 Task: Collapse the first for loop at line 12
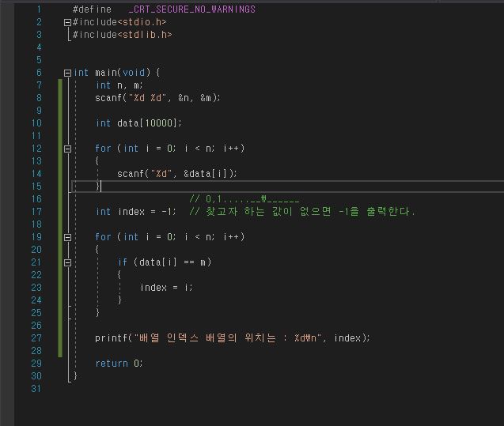(x=67, y=149)
